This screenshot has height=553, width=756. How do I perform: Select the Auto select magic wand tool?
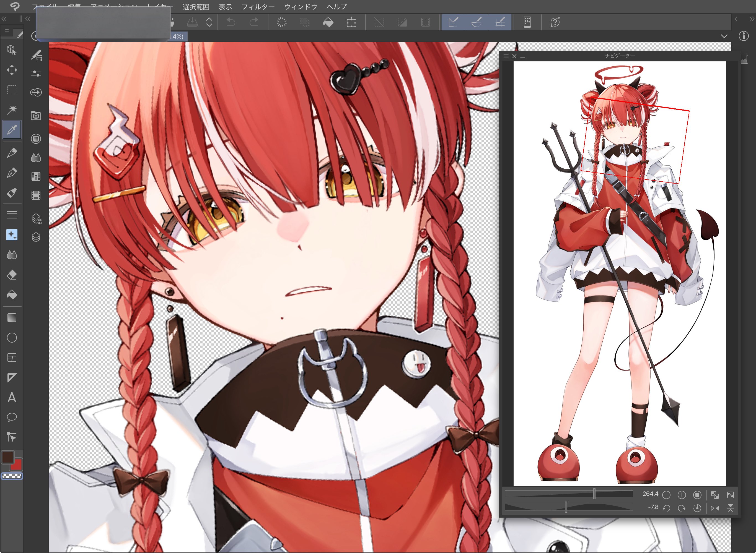click(x=12, y=109)
